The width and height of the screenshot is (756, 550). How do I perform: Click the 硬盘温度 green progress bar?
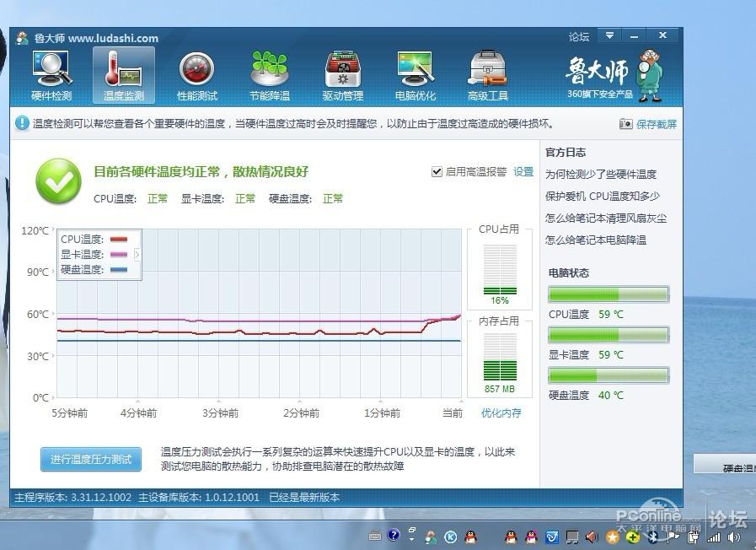click(x=609, y=375)
